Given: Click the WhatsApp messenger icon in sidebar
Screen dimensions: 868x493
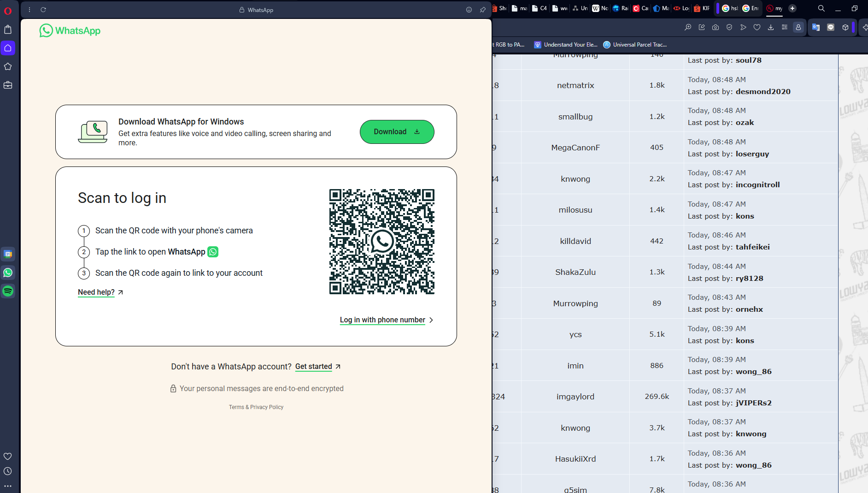Looking at the screenshot, I should (8, 272).
